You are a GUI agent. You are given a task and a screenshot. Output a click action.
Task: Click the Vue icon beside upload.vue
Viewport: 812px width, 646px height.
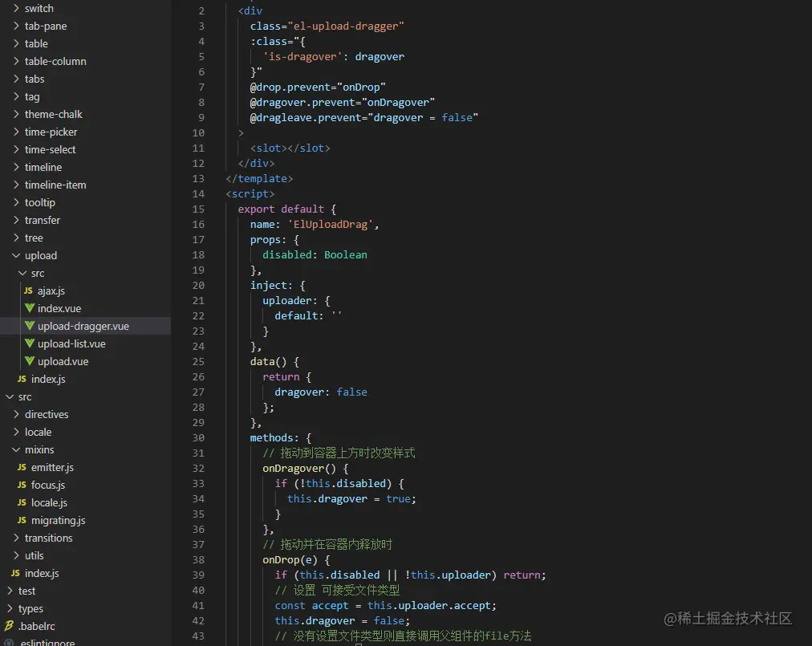pyautogui.click(x=30, y=361)
